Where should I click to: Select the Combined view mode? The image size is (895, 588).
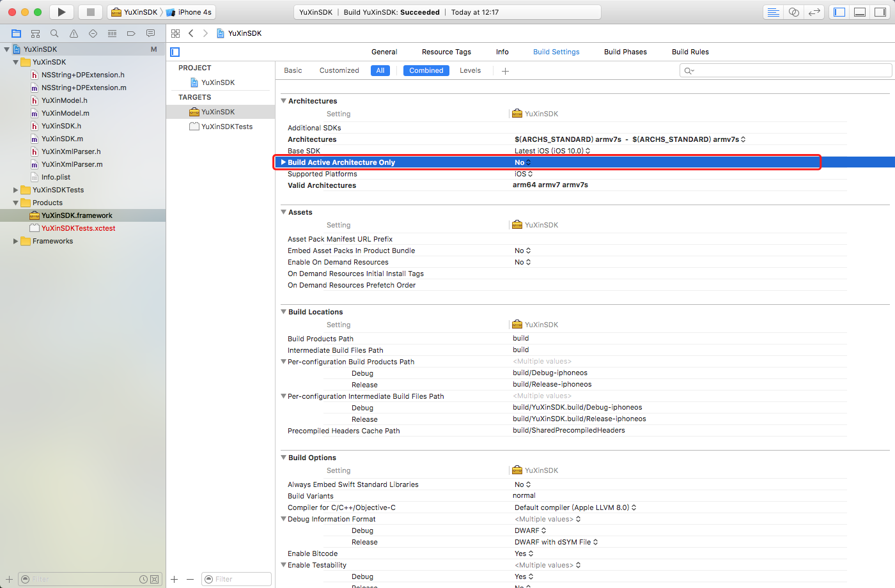pos(426,70)
